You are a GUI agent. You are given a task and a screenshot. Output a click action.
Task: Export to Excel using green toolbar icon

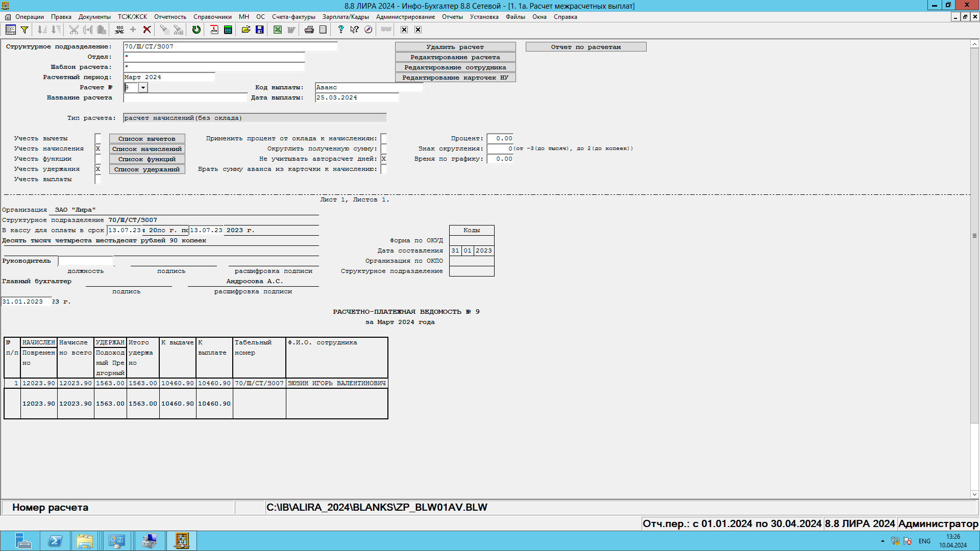277,30
